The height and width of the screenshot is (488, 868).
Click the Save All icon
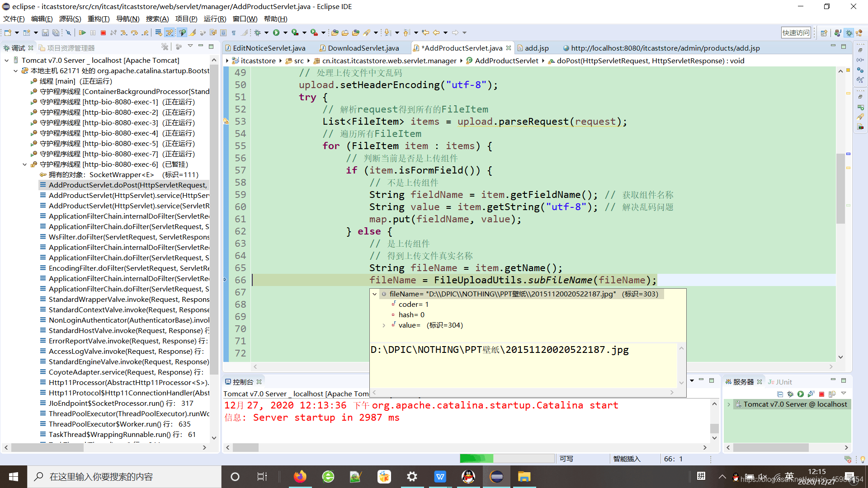click(x=56, y=33)
